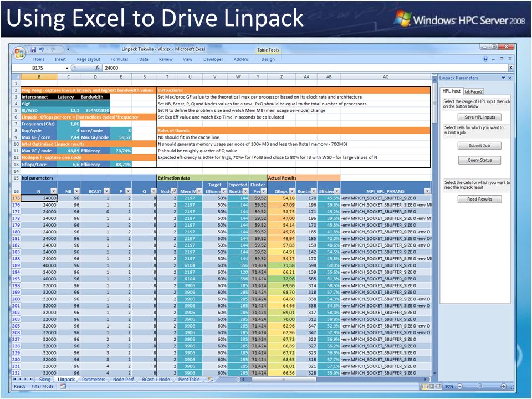The width and height of the screenshot is (532, 399).
Task: Select the Linpack sheet tab
Action: [x=66, y=379]
